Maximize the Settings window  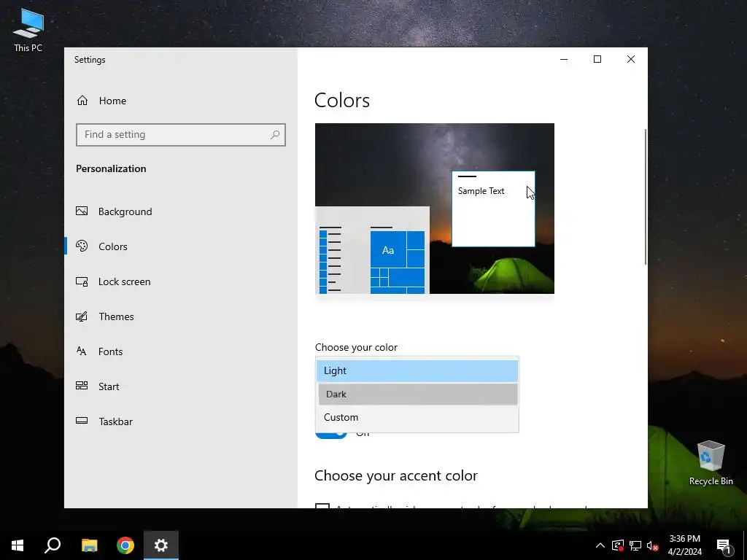[x=597, y=59]
